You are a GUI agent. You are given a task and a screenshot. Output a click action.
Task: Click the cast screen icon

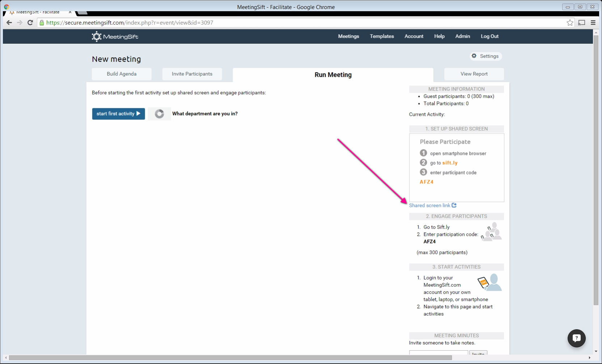581,23
